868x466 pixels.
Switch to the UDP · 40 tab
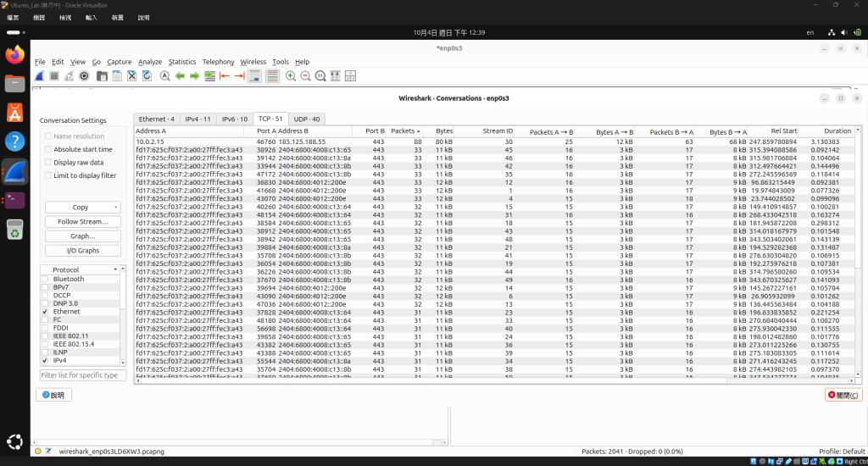click(x=307, y=119)
